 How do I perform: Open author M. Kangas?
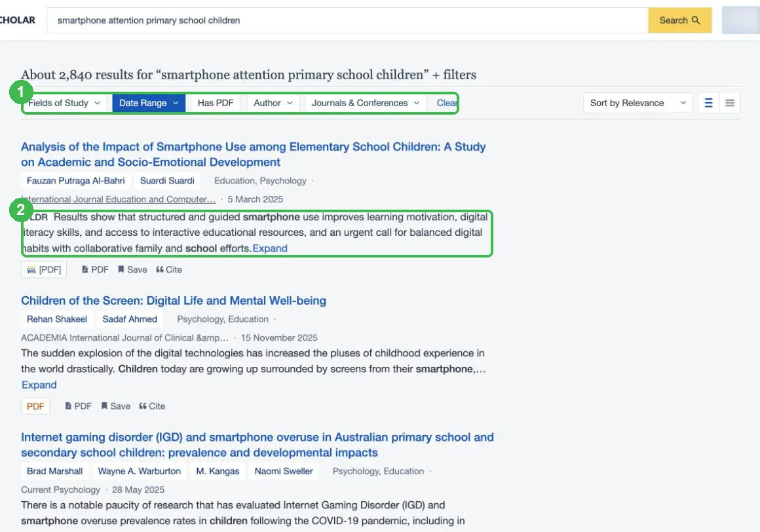218,471
